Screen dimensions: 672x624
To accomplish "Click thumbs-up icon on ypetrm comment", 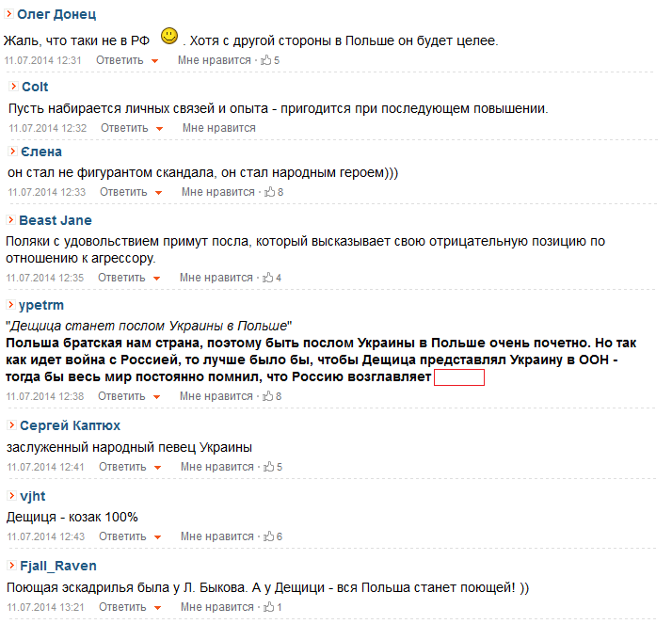I will 268,396.
